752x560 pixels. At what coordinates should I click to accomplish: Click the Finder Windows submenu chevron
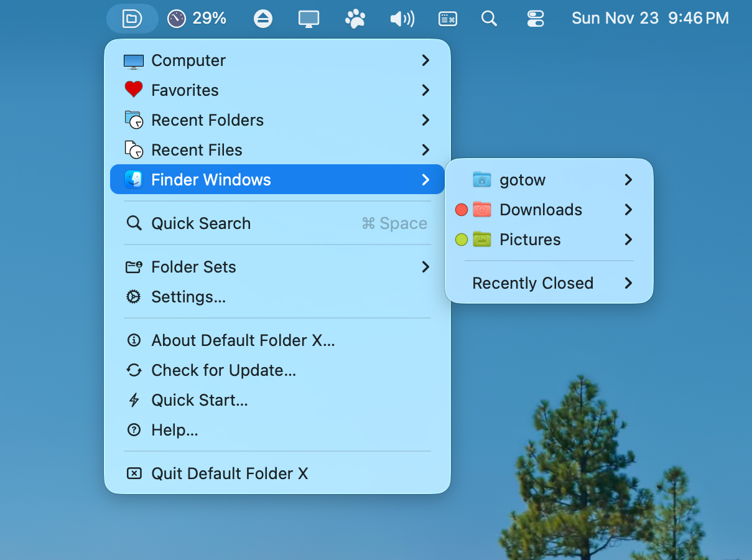[x=425, y=180]
